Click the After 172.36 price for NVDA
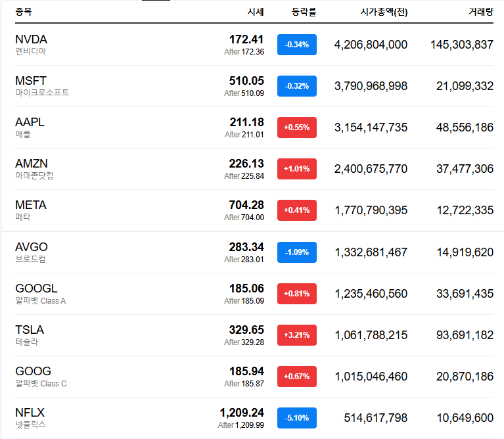 [244, 52]
